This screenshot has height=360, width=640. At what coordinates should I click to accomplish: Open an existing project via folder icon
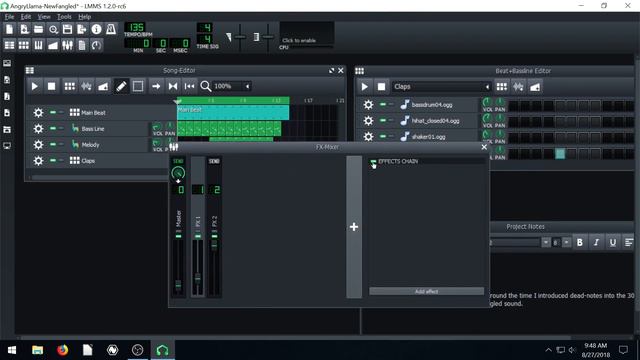coord(38,29)
